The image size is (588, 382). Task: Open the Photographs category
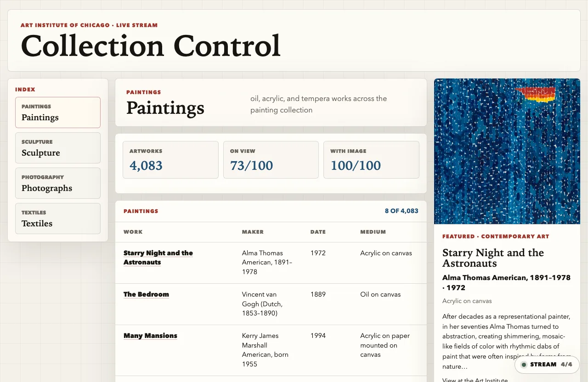tap(58, 183)
